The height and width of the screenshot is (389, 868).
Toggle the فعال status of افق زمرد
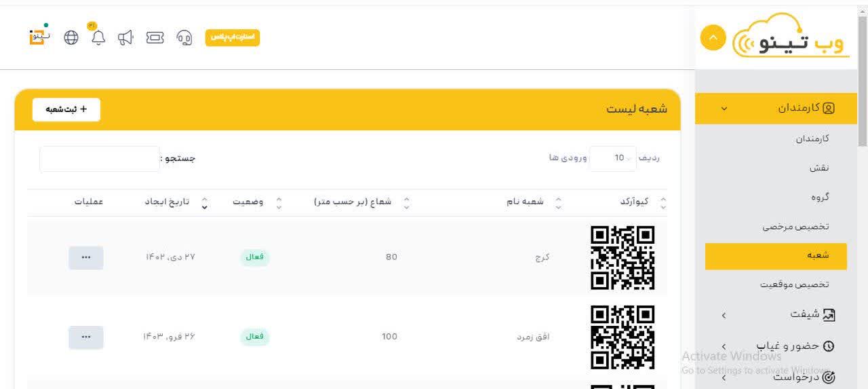[x=254, y=337]
